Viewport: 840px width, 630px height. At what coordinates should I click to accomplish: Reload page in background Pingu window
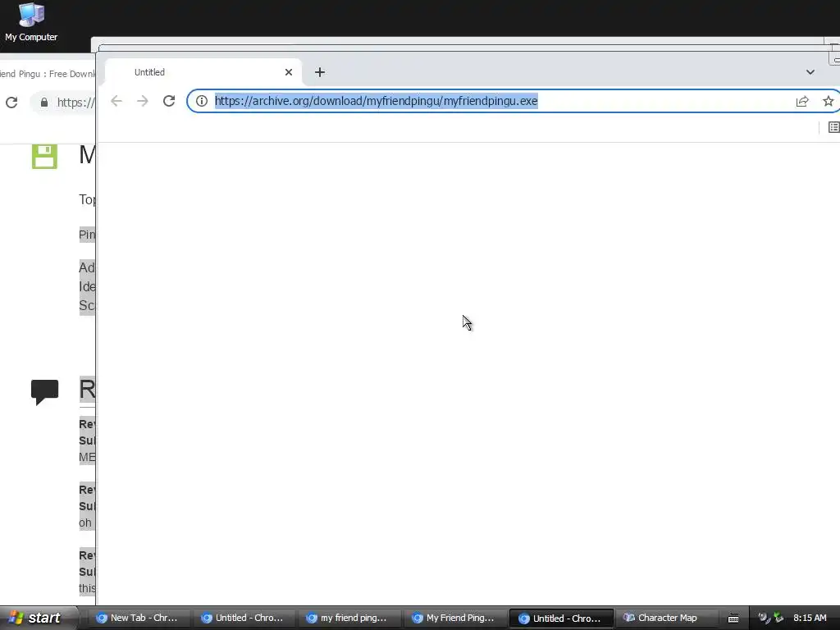pyautogui.click(x=11, y=103)
